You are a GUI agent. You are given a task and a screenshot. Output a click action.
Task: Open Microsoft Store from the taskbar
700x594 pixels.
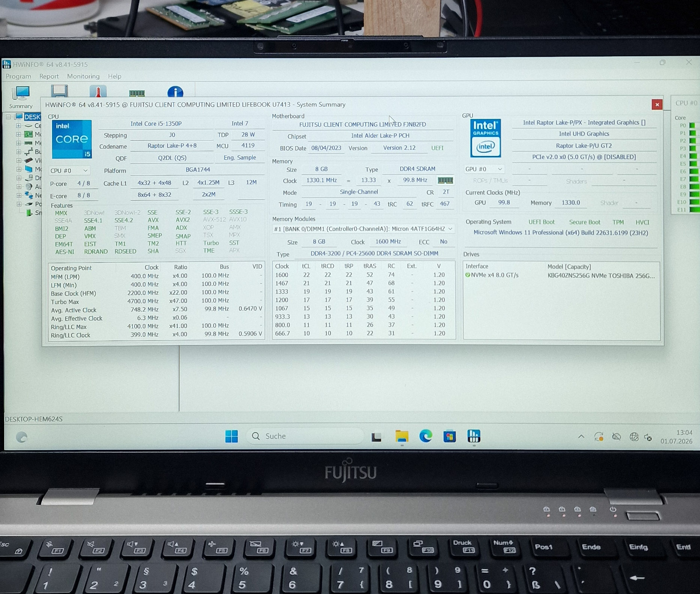[x=449, y=436]
